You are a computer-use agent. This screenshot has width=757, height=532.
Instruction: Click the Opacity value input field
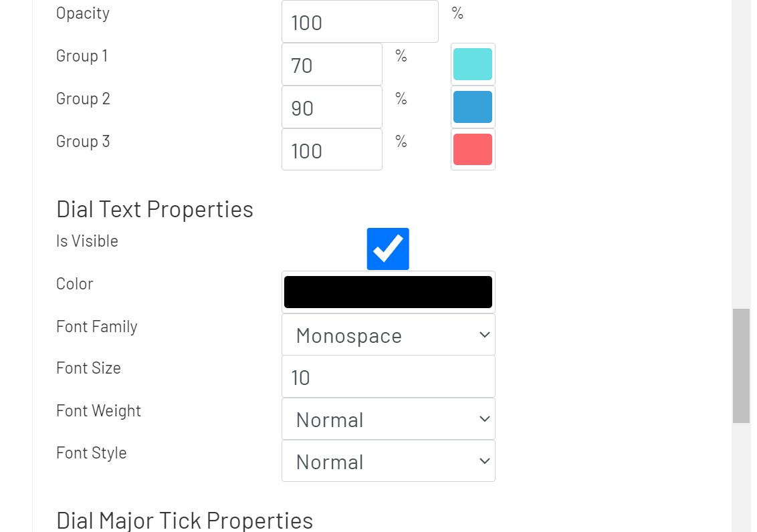pyautogui.click(x=360, y=22)
